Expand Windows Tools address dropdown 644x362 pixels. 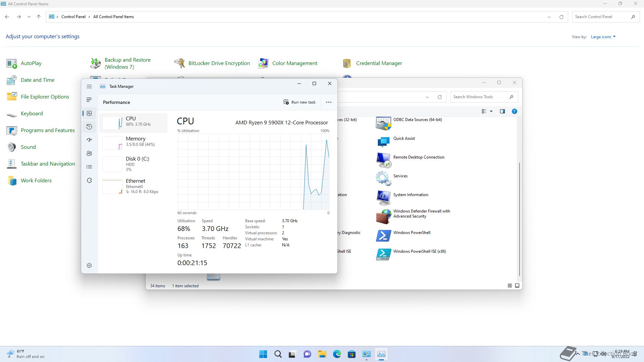[427, 97]
